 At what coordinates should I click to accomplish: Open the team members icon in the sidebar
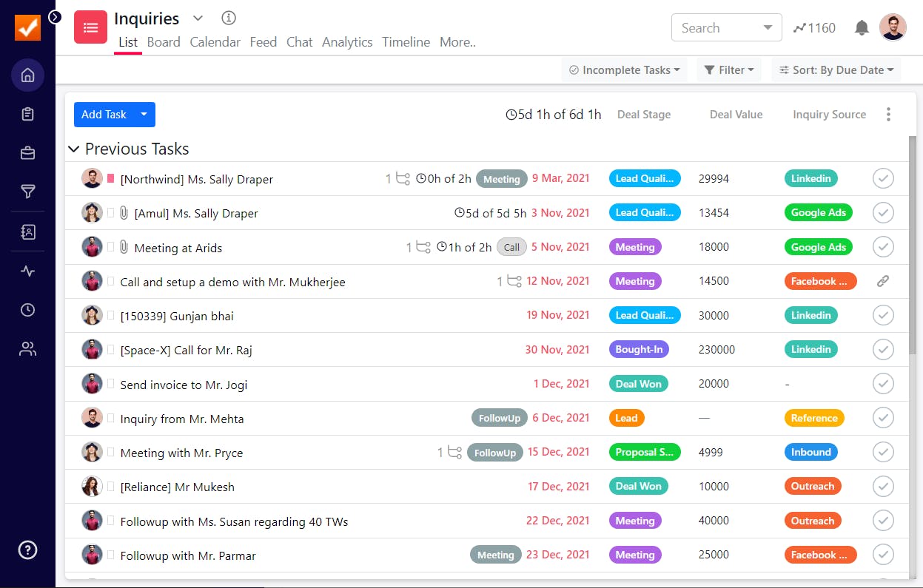point(27,348)
